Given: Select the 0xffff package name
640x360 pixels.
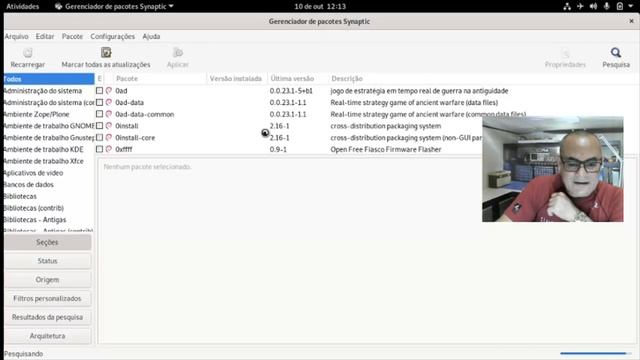Looking at the screenshot, I should pos(124,149).
